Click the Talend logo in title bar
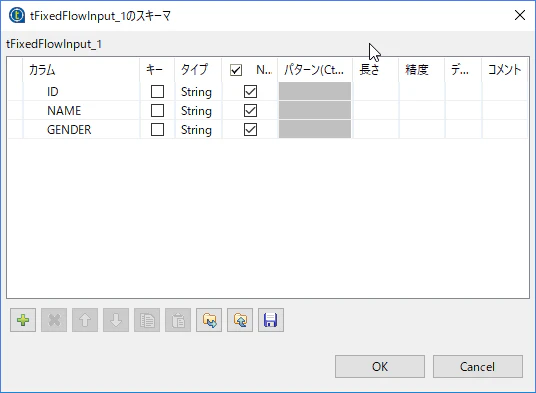The width and height of the screenshot is (536, 393). coord(17,16)
